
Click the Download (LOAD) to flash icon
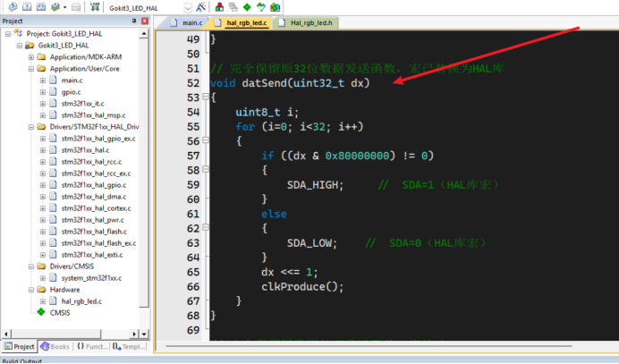tap(97, 7)
